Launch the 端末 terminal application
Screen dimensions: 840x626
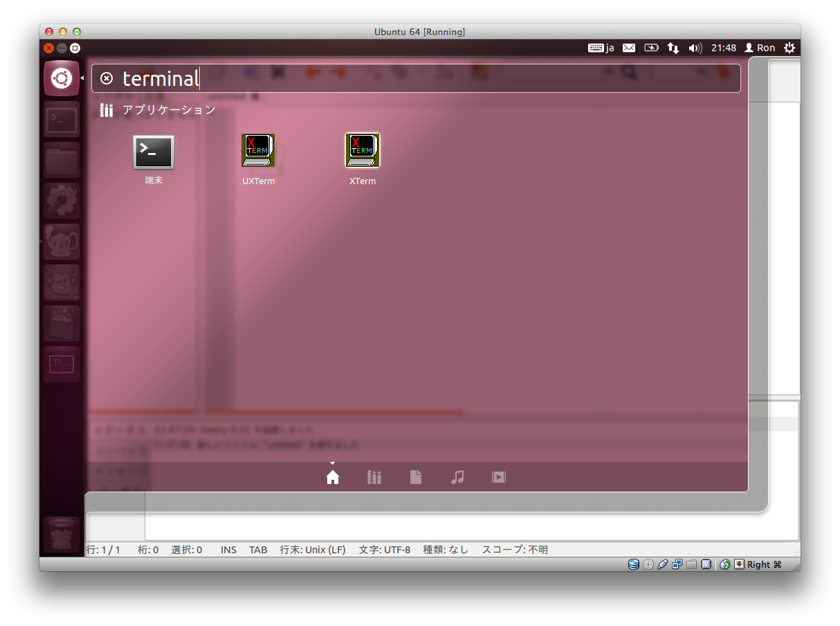pos(154,153)
